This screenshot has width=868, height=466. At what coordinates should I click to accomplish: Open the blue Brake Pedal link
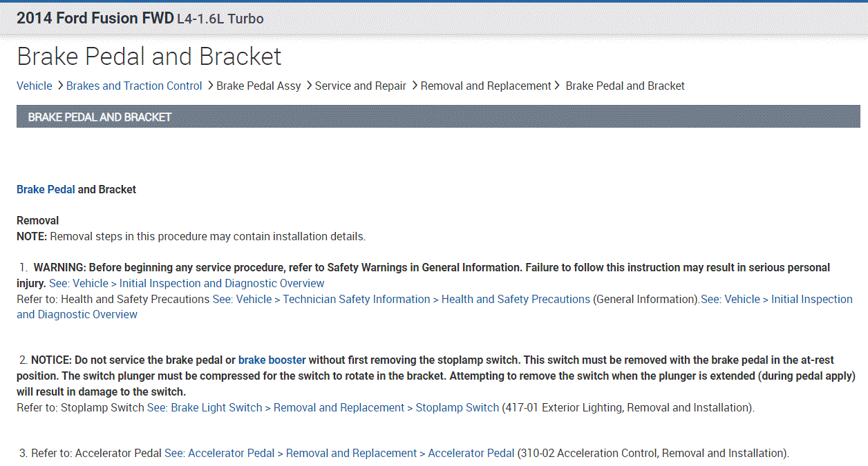coord(46,190)
